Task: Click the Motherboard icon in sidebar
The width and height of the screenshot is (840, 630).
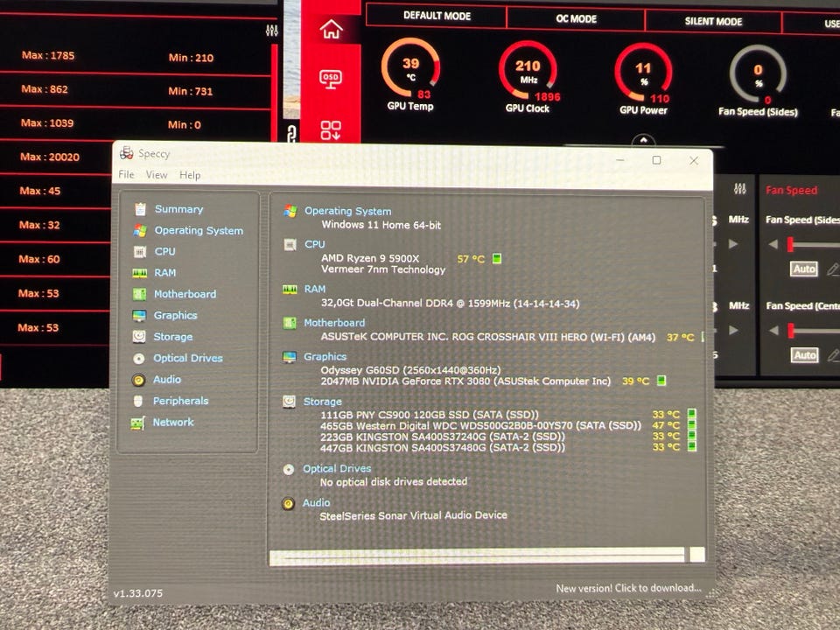Action: tap(139, 294)
